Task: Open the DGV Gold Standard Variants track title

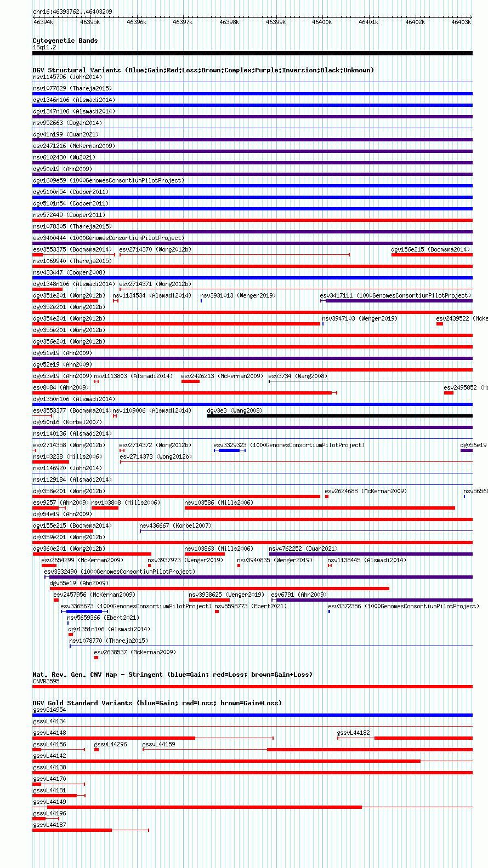Action: pyautogui.click(x=157, y=703)
